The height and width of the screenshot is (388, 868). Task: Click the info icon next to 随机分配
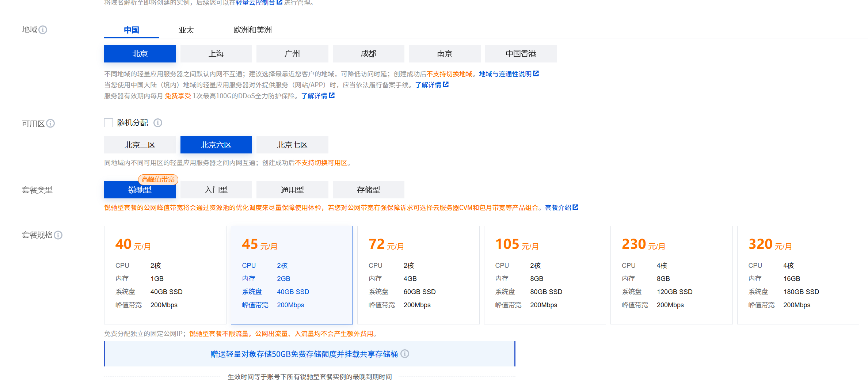(x=158, y=123)
